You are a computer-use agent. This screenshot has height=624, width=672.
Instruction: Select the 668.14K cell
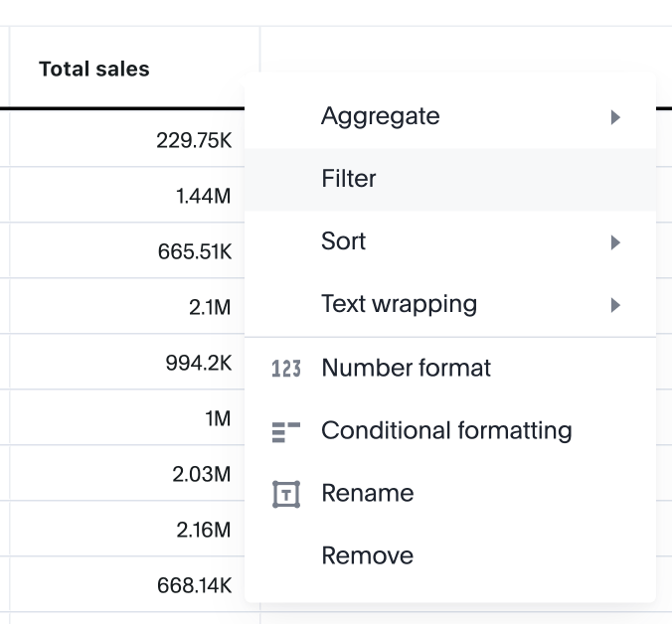click(194, 586)
